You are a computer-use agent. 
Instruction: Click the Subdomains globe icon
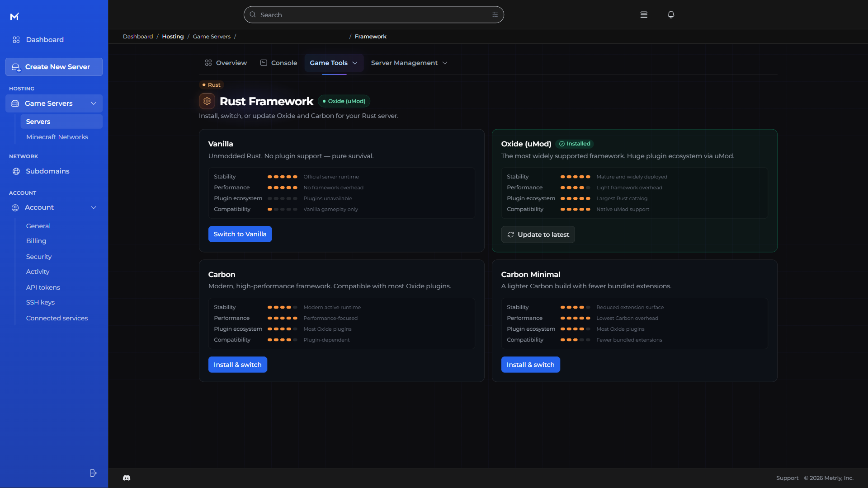[16, 171]
